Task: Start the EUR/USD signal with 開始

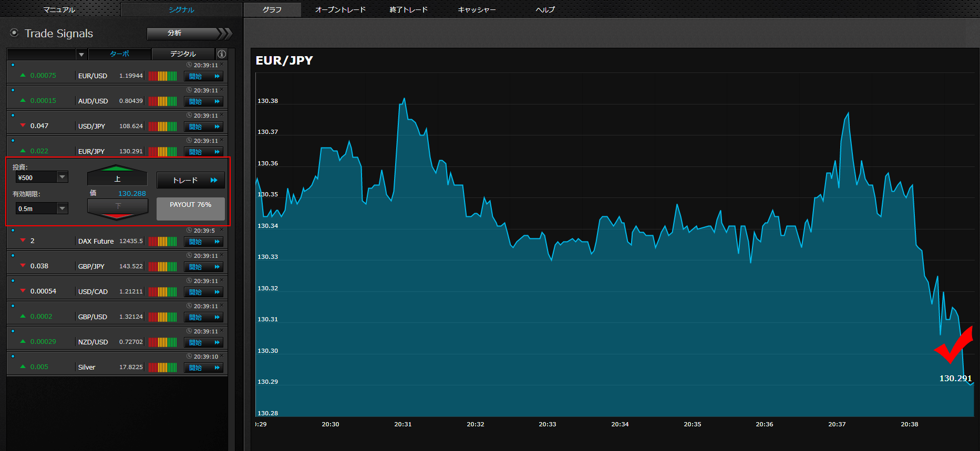Action: (204, 76)
